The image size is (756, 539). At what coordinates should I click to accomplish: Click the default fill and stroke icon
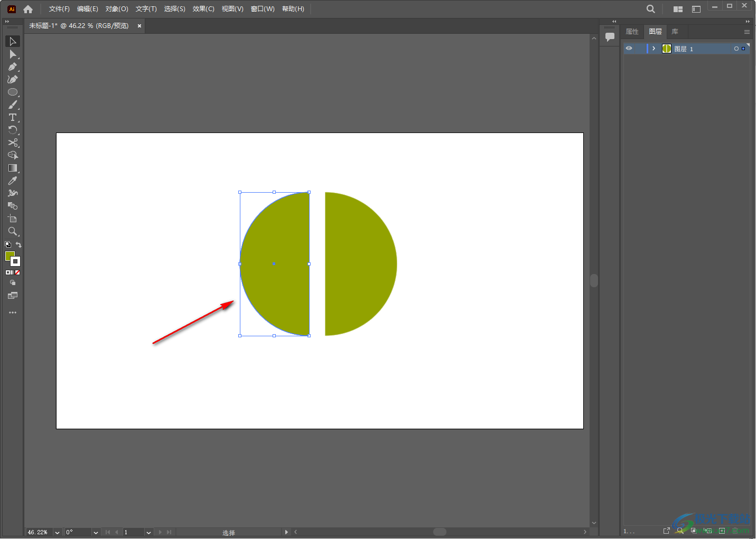click(x=8, y=244)
